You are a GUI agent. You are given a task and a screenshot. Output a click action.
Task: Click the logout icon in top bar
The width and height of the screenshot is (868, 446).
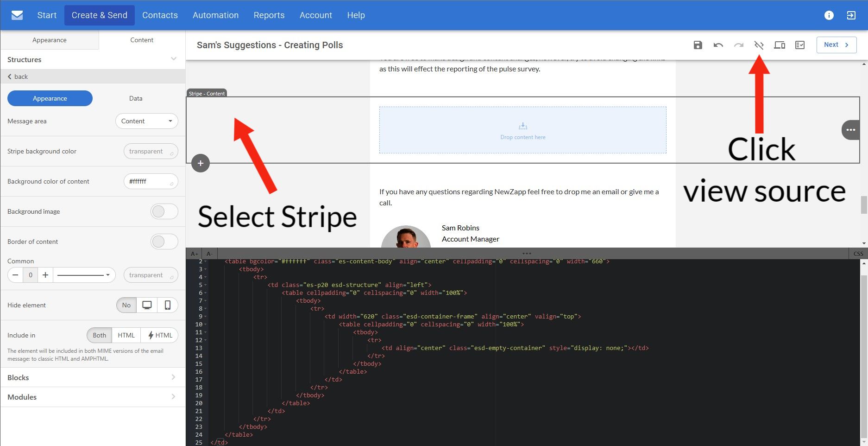(x=851, y=15)
